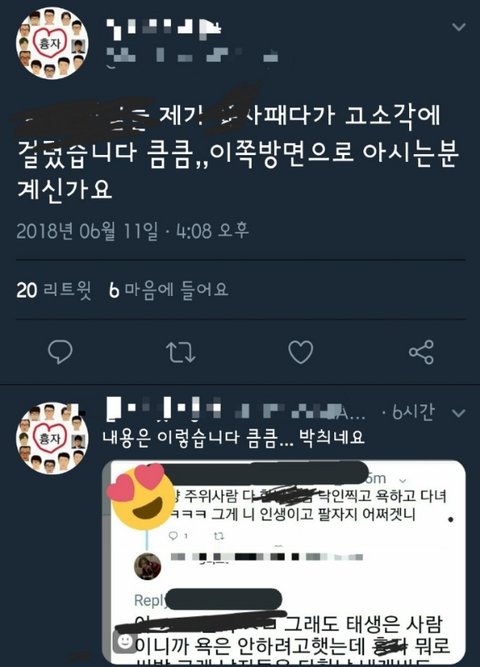The height and width of the screenshot is (667, 480).
Task: View the 6 마음에 들어요 list
Action: 169,290
